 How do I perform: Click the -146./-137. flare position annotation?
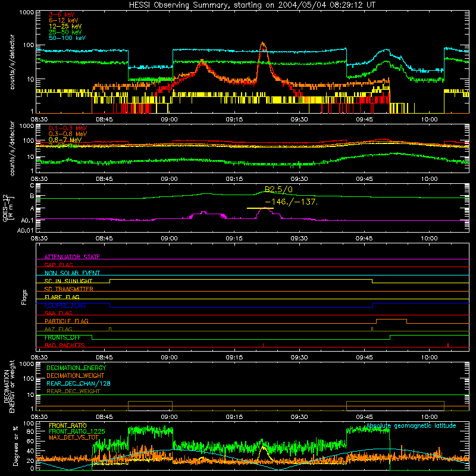tap(292, 202)
